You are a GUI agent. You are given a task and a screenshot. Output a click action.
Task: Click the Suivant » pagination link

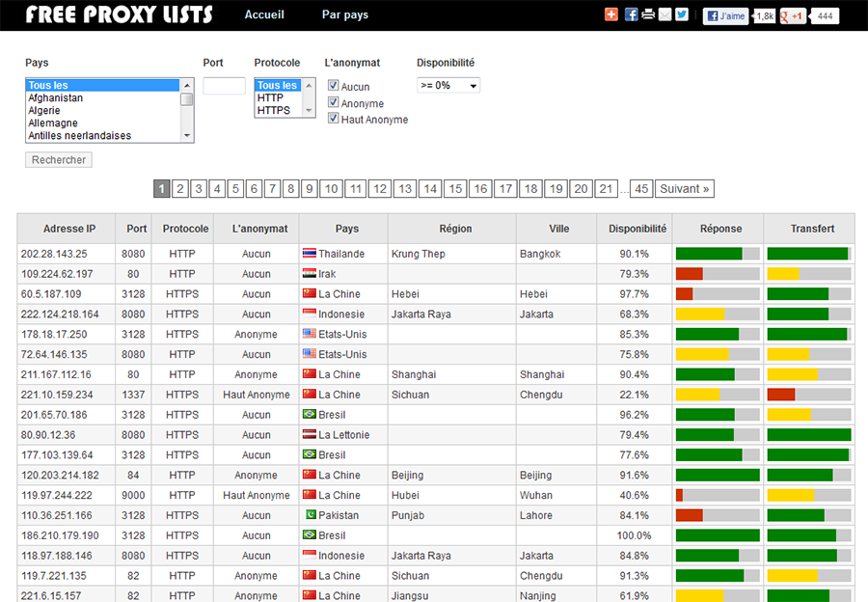click(685, 189)
